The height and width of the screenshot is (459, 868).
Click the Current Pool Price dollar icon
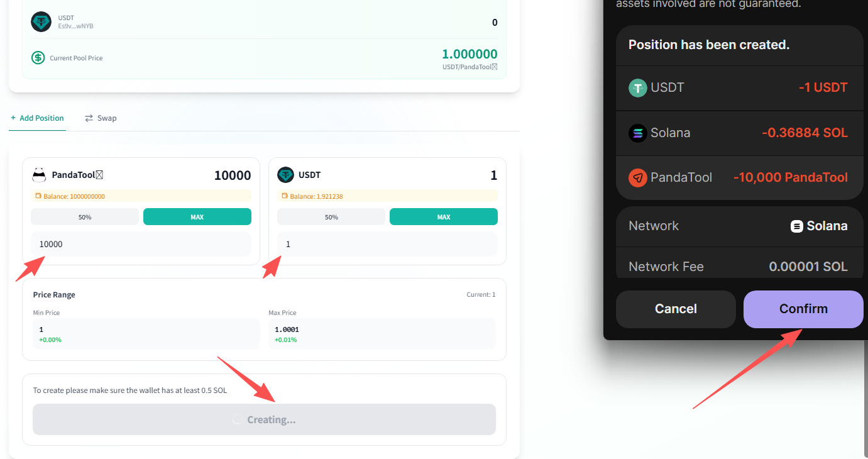coord(38,58)
